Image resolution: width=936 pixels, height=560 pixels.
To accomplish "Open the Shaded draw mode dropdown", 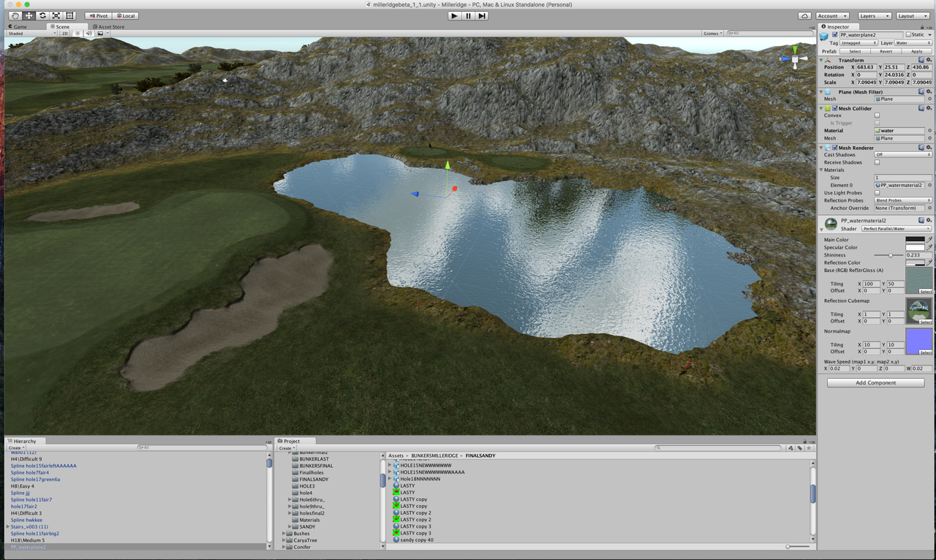I will point(31,34).
